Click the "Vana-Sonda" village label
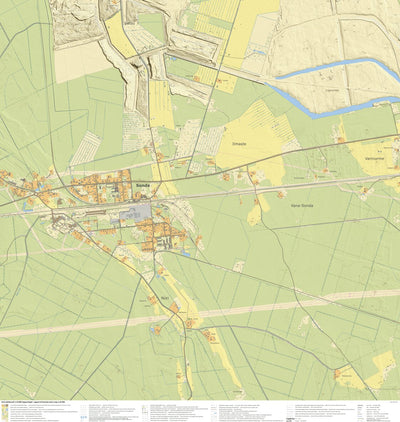The image size is (400, 422). click(302, 206)
